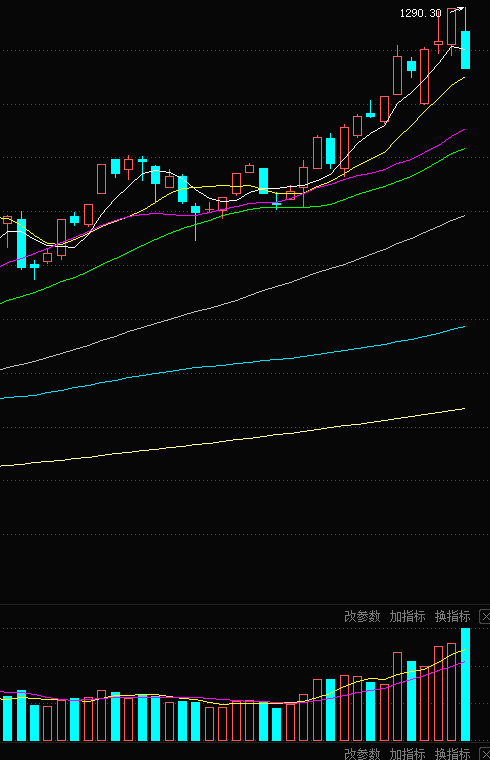This screenshot has width=490, height=760.
Task: Click 改参数 in the bottom indicator bar
Action: [x=362, y=754]
